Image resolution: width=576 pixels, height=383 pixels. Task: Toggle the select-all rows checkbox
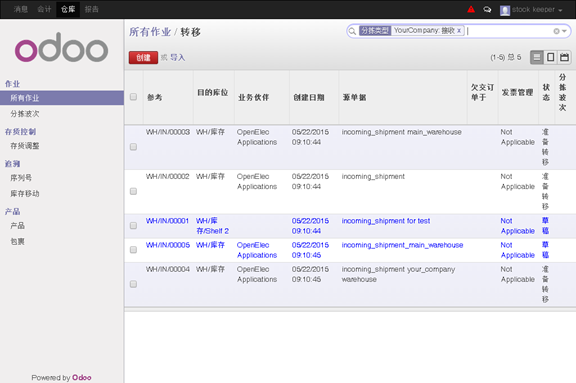click(x=133, y=97)
